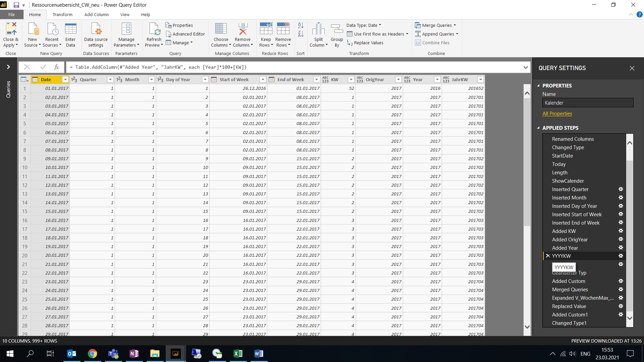
Task: Sort descending with Z-A icon
Action: click(301, 34)
